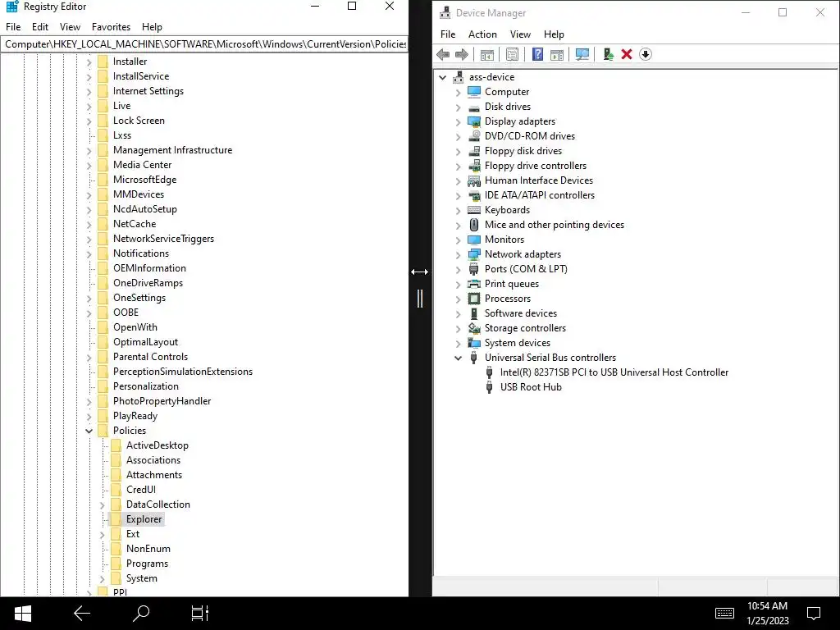This screenshot has height=630, width=840.
Task: Click the USB Root Hub plug icon
Action: coord(489,387)
